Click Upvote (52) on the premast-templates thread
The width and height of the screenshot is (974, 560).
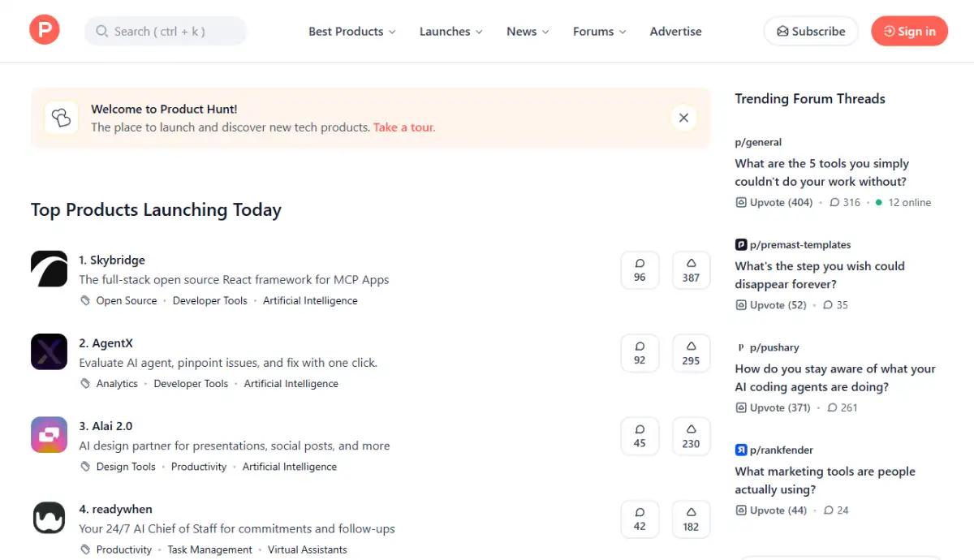pyautogui.click(x=771, y=305)
